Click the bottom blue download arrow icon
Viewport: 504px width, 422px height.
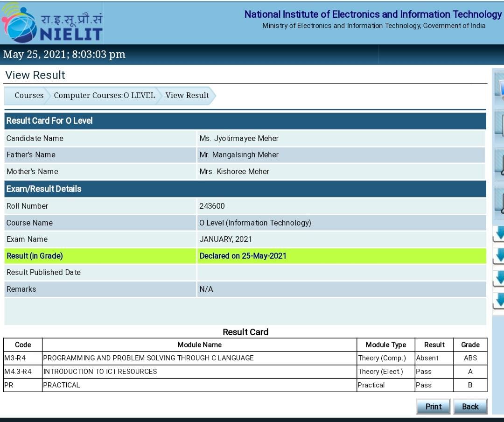coord(499,300)
